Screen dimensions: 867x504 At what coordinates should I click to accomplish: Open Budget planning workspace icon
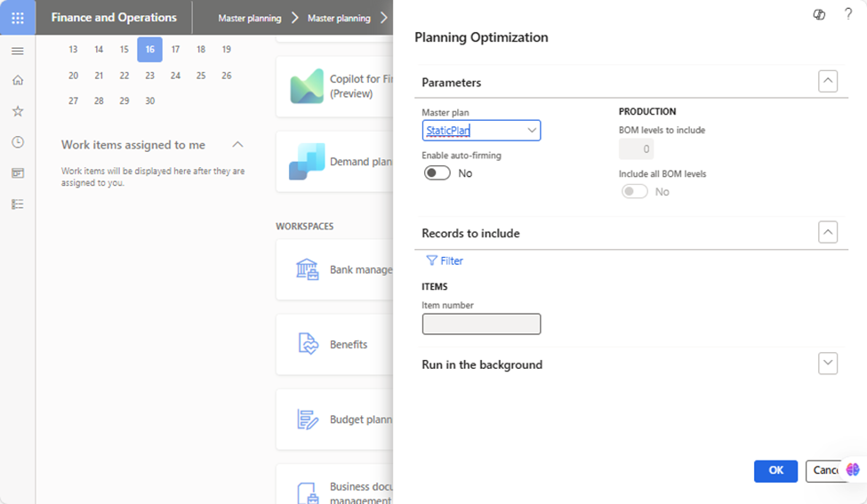[308, 420]
